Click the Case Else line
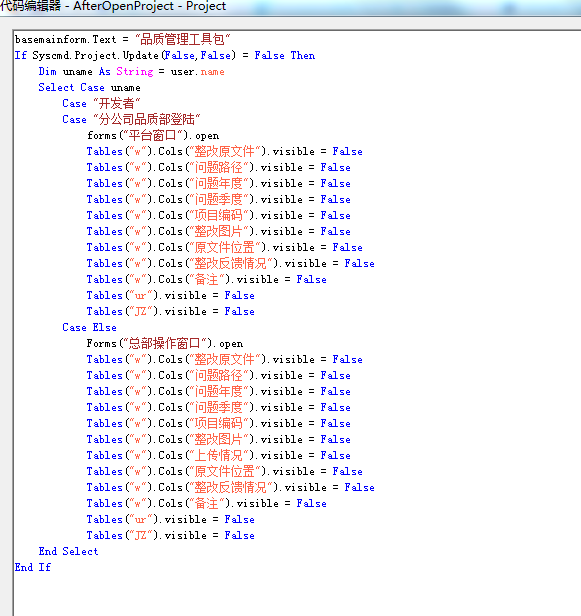581x616 pixels. [x=89, y=327]
